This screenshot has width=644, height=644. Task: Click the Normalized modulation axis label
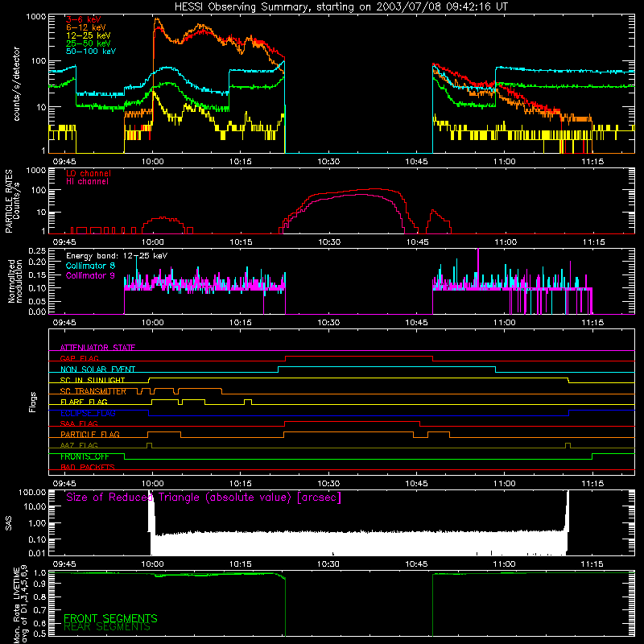15,281
